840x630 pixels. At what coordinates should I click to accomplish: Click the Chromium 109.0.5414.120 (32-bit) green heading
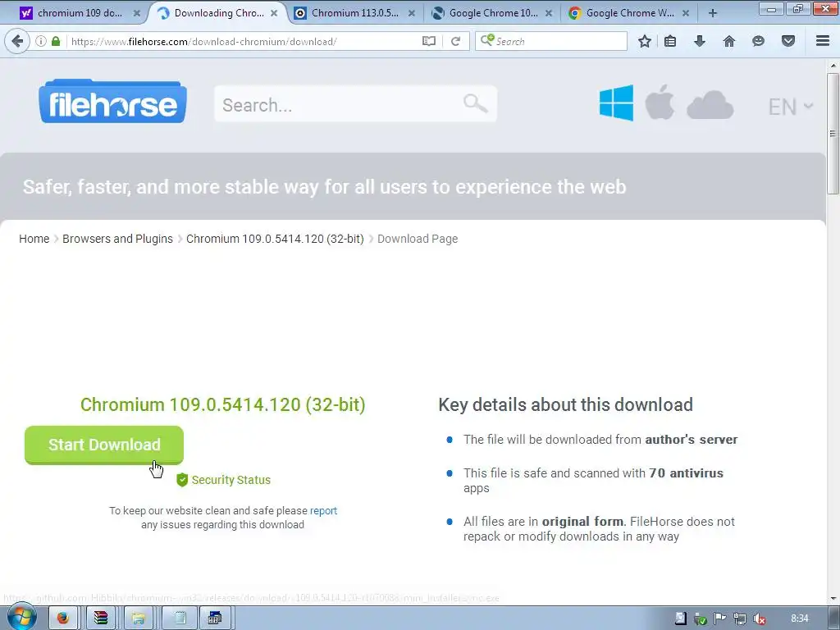(223, 404)
